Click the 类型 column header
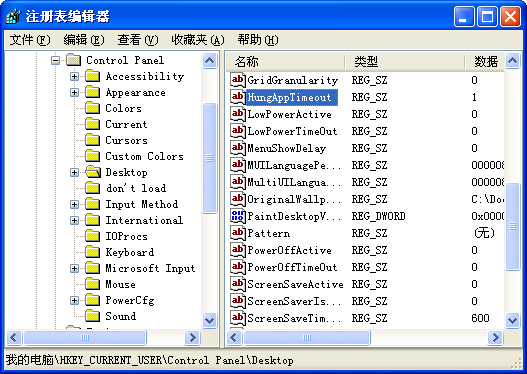 [405, 61]
